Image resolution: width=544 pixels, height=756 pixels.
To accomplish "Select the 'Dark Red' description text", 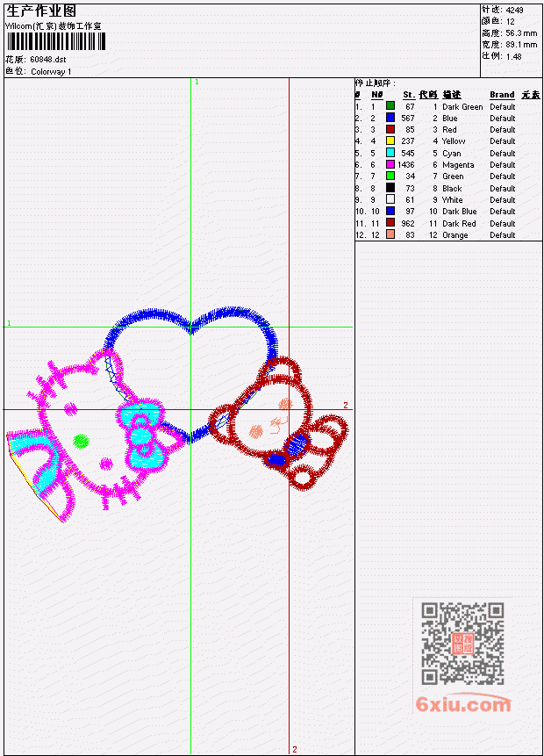I will point(459,224).
